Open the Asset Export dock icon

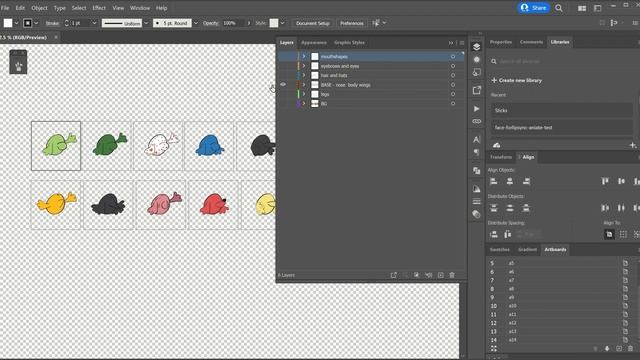[x=476, y=90]
